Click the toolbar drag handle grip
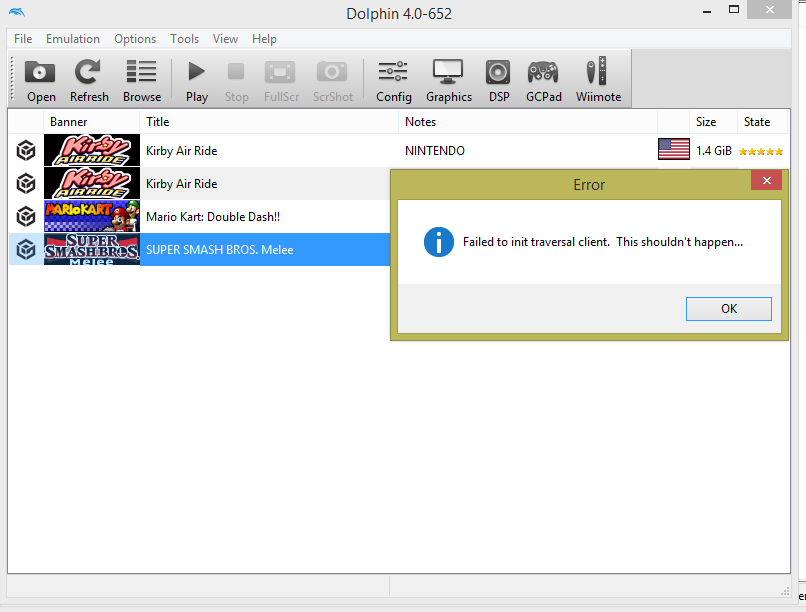 (x=13, y=78)
